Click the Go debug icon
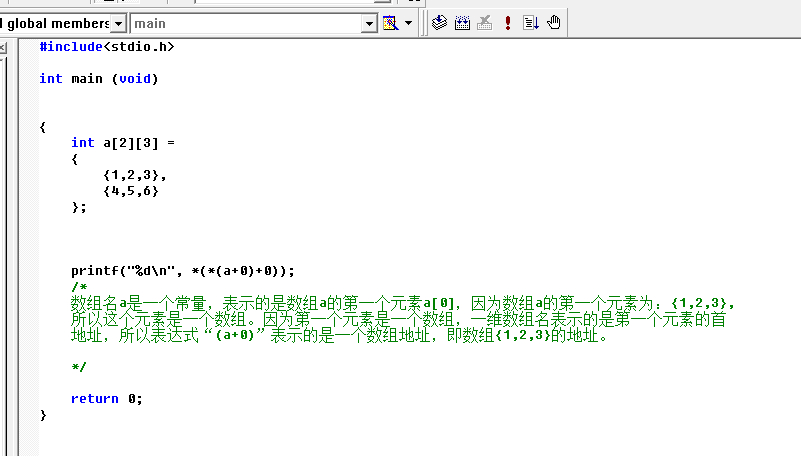The height and width of the screenshot is (456, 801). tap(531, 23)
